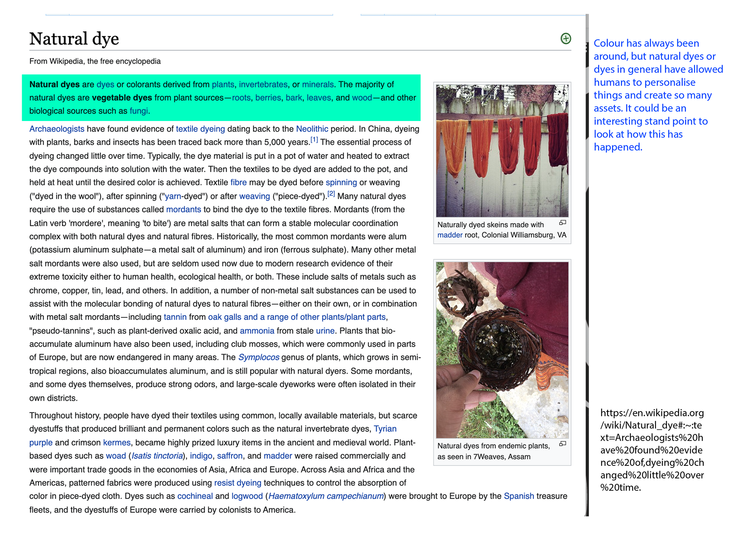Open the basket of natural dyes photo
This screenshot has height=536, width=756.
[502, 350]
